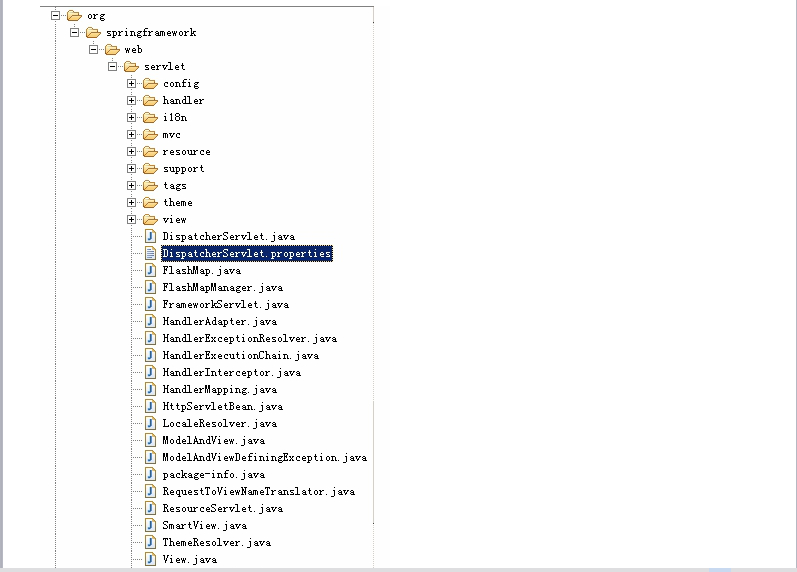Expand the resource folder
Screen dimensions: 797x572
[132, 152]
